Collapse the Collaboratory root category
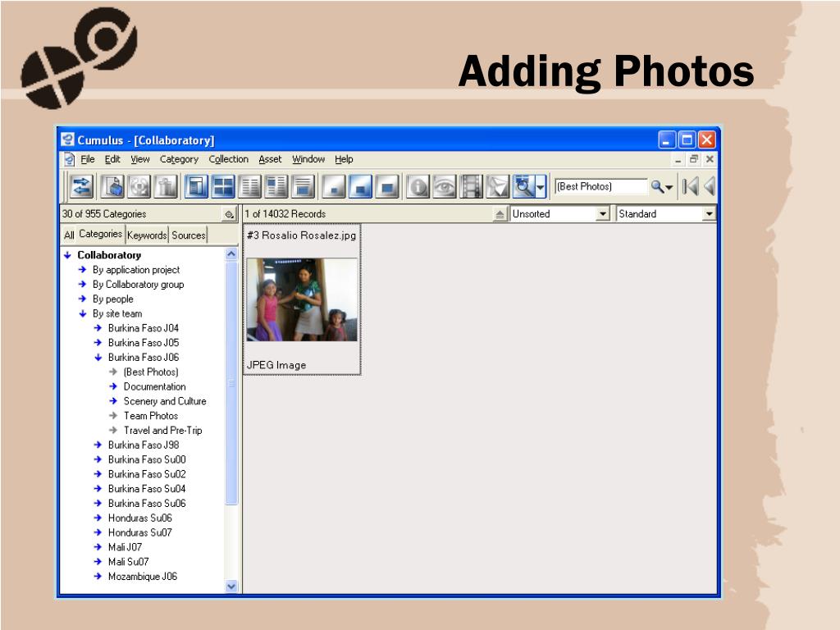Screen dimensions: 840x630 click(67, 255)
